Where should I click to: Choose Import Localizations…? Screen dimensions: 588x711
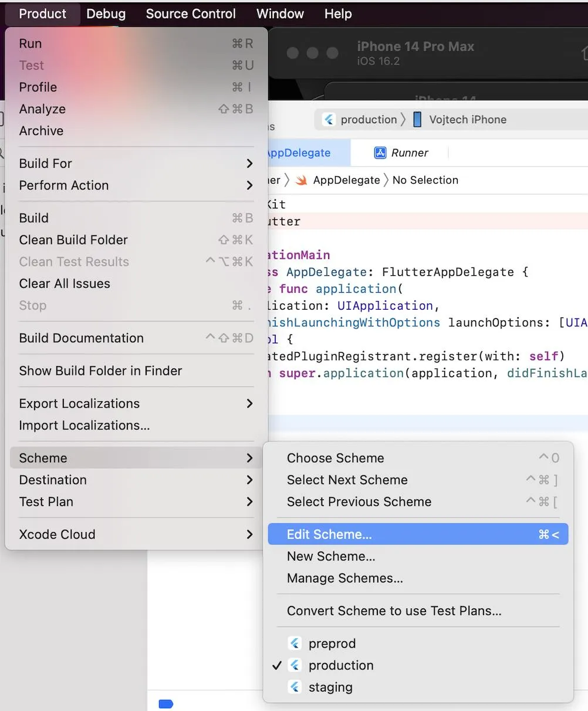coord(136,425)
